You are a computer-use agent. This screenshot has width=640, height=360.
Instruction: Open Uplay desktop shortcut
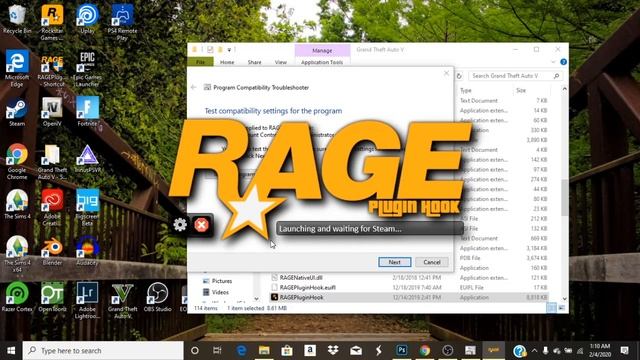pyautogui.click(x=87, y=20)
